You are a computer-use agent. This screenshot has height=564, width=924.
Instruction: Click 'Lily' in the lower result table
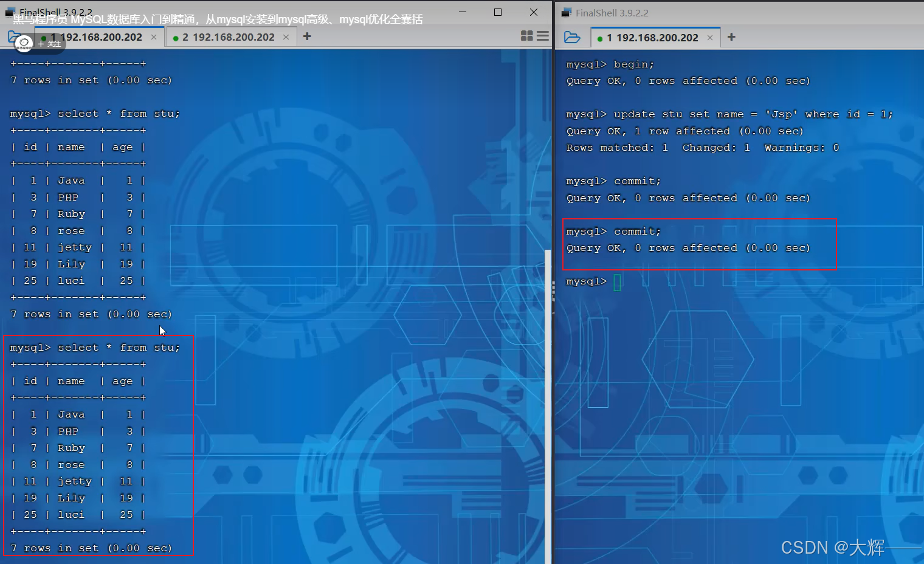point(71,498)
